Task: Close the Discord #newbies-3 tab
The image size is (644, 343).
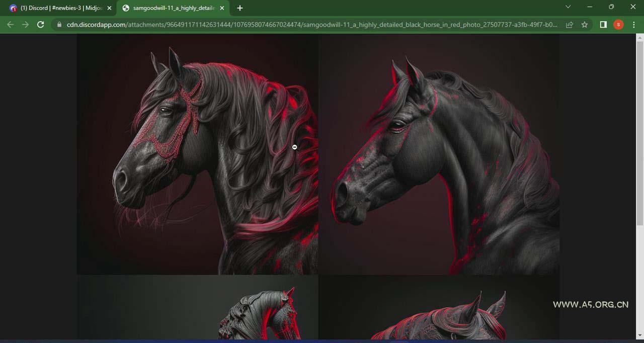Action: click(110, 8)
